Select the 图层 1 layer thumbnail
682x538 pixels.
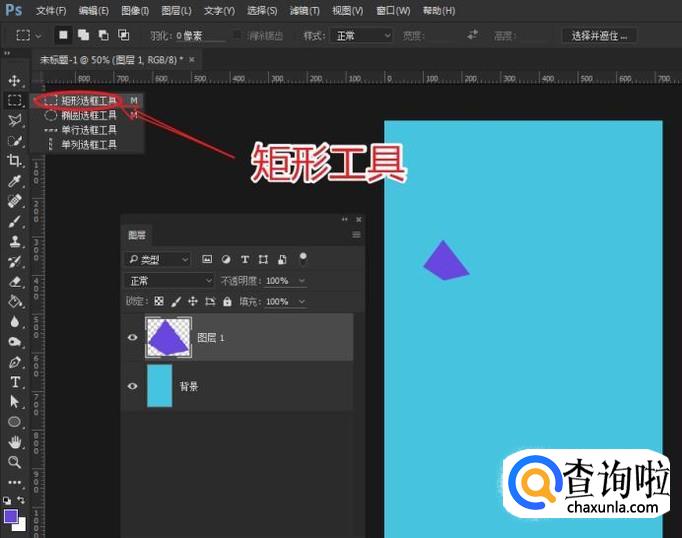coord(166,337)
